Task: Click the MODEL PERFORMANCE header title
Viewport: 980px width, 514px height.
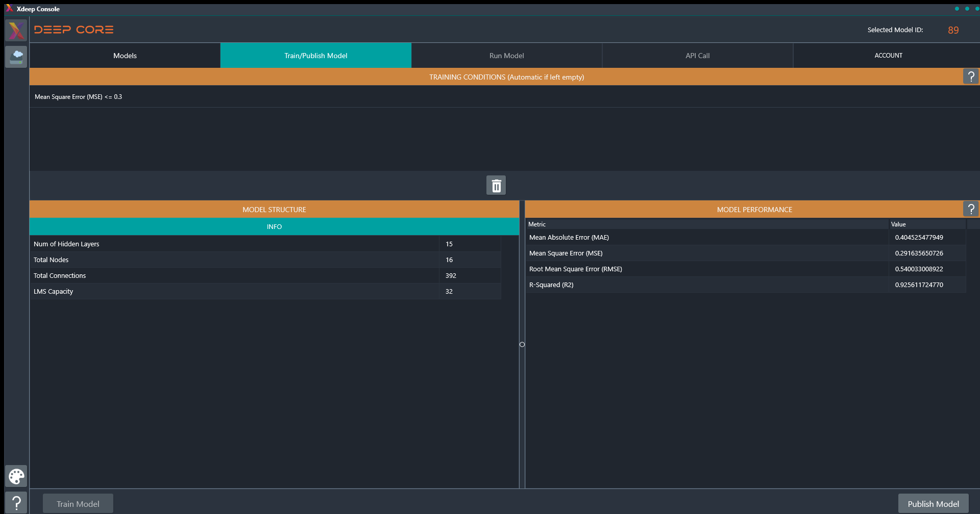Action: pos(754,210)
